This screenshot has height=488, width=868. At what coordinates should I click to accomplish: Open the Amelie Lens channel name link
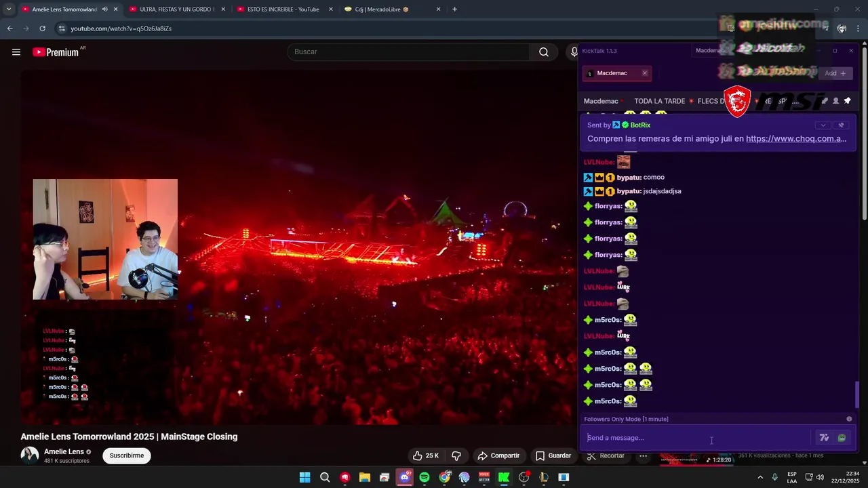[64, 451]
